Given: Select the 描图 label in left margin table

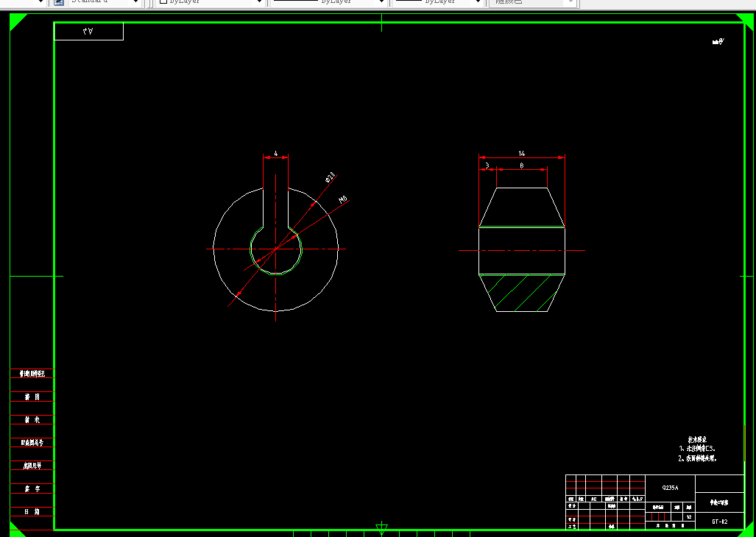Looking at the screenshot, I should [x=32, y=396].
